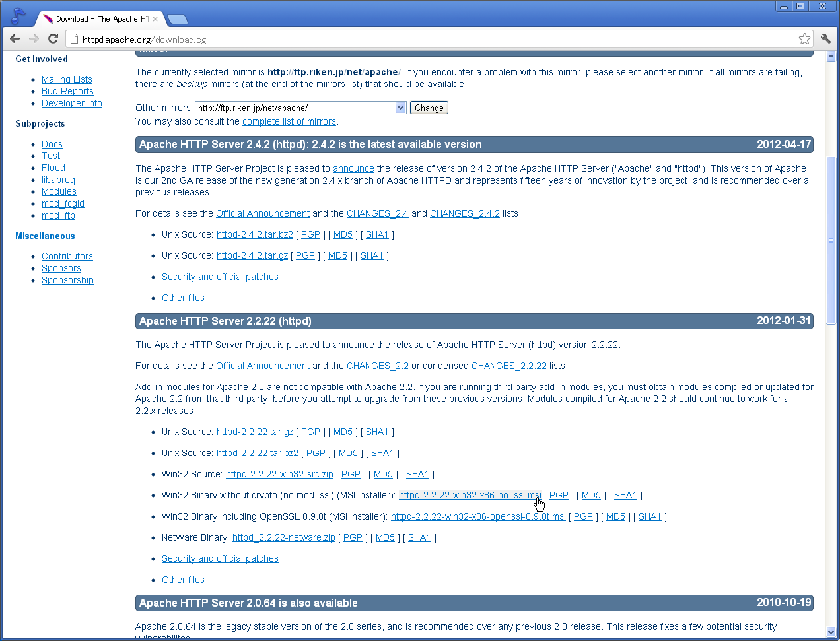Viewport: 840px width, 641px height.
Task: Open the wrench settings menu
Action: coord(825,39)
